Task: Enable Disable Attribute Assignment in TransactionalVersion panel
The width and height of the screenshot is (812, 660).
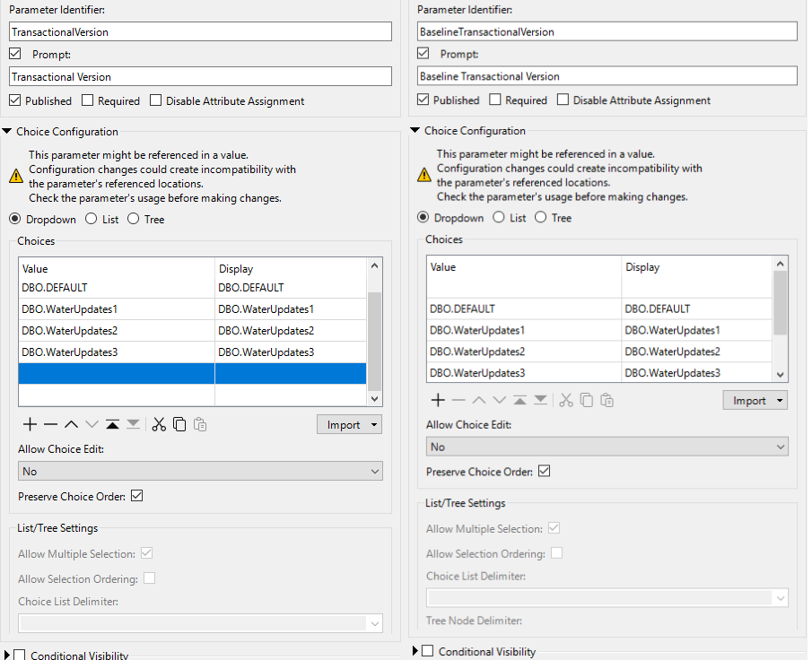Action: tap(155, 100)
